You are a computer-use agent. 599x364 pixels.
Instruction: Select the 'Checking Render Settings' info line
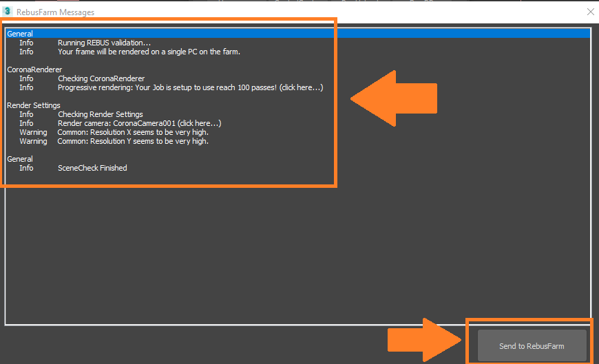100,114
